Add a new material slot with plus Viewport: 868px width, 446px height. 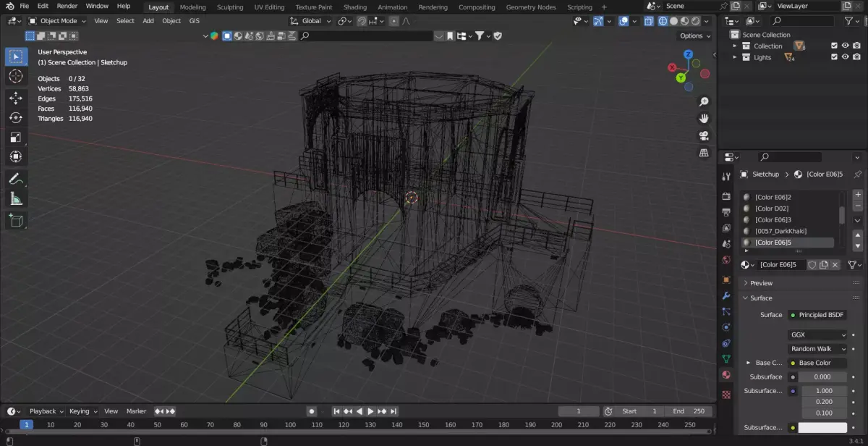[858, 195]
